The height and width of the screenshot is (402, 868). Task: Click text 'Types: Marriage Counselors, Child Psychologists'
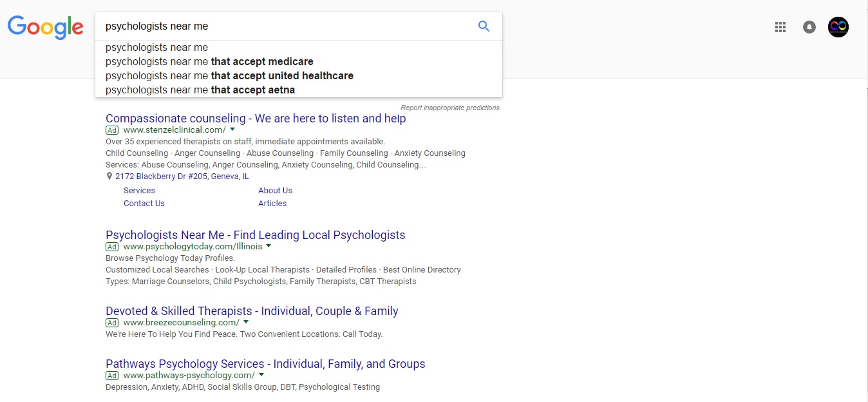coord(196,282)
